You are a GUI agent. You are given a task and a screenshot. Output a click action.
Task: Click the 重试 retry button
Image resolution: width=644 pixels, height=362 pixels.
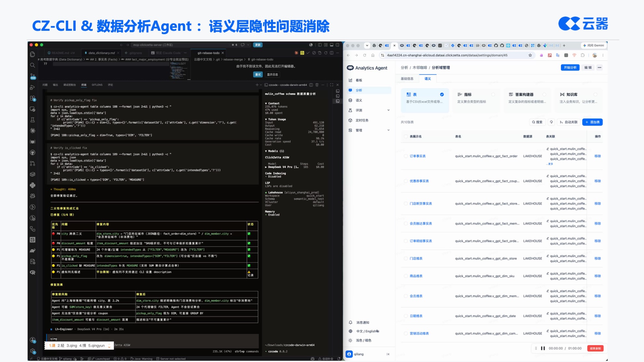point(258,74)
